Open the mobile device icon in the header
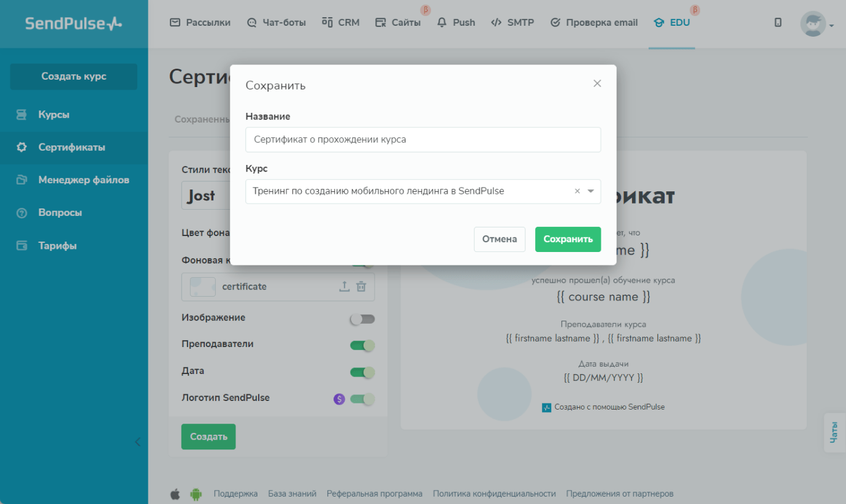846x504 pixels. [778, 23]
